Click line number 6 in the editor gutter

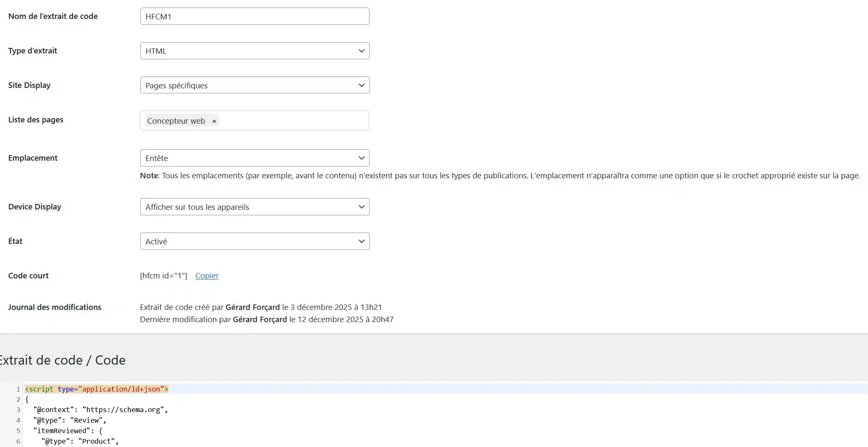point(18,441)
